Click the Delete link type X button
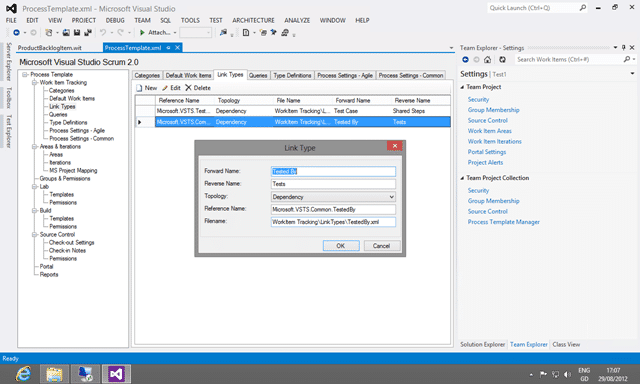 (198, 88)
